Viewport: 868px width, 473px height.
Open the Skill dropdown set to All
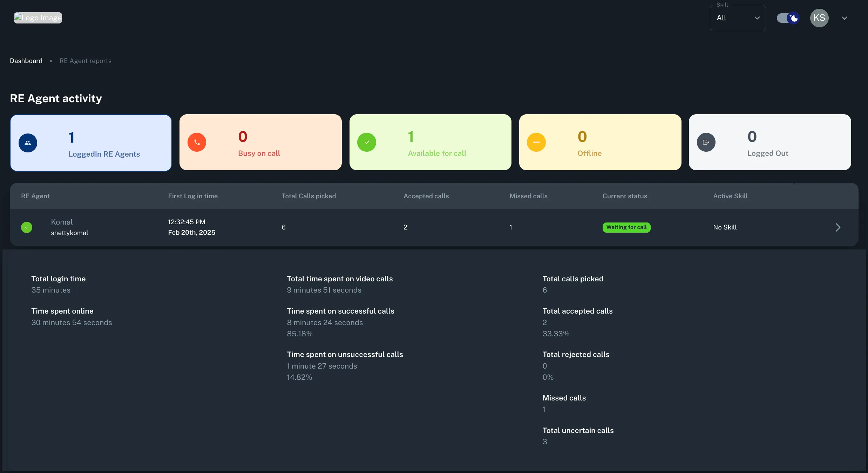click(738, 18)
